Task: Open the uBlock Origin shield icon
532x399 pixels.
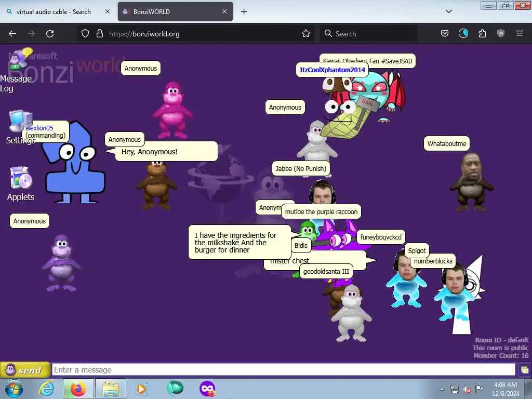Action: coord(501,34)
